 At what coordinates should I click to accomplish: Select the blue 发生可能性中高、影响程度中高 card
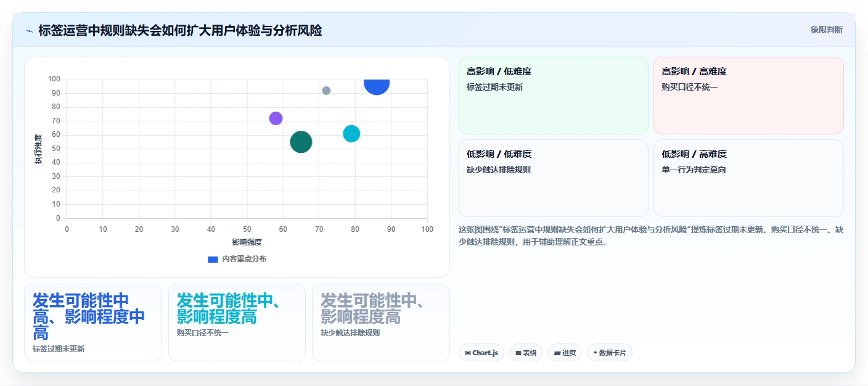click(93, 322)
